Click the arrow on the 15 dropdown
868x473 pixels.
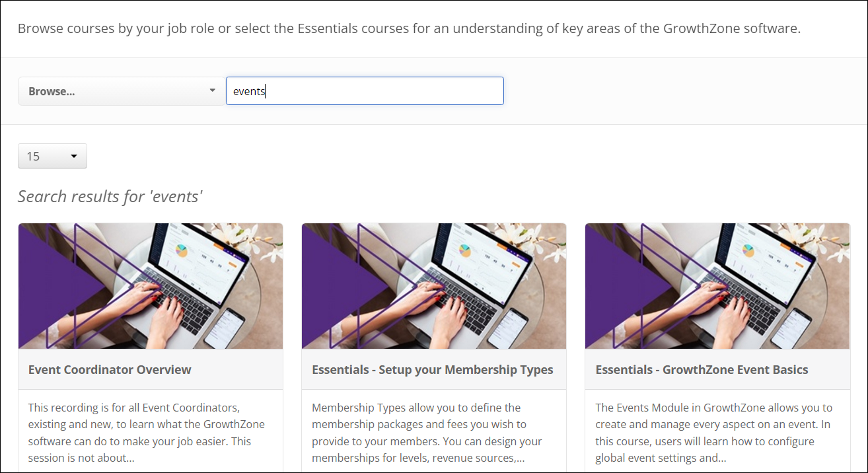tap(74, 157)
